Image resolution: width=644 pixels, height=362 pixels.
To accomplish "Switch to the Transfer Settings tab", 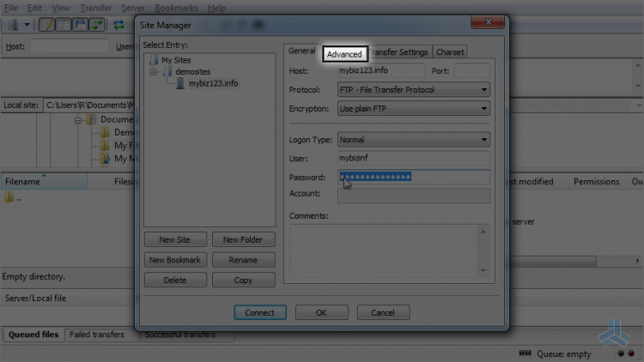I will point(399,52).
